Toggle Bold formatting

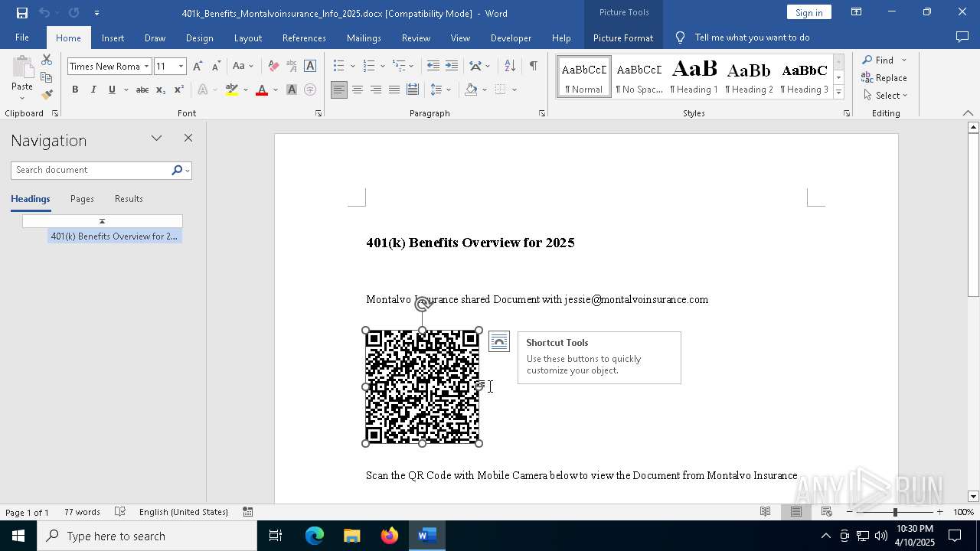pyautogui.click(x=75, y=90)
